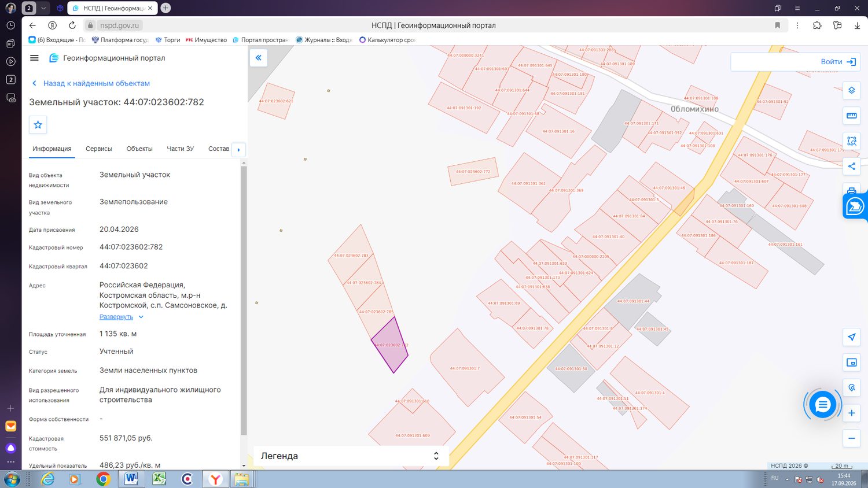Open the blue feedback widget tab
Screen dimensions: 868x488
855,206
